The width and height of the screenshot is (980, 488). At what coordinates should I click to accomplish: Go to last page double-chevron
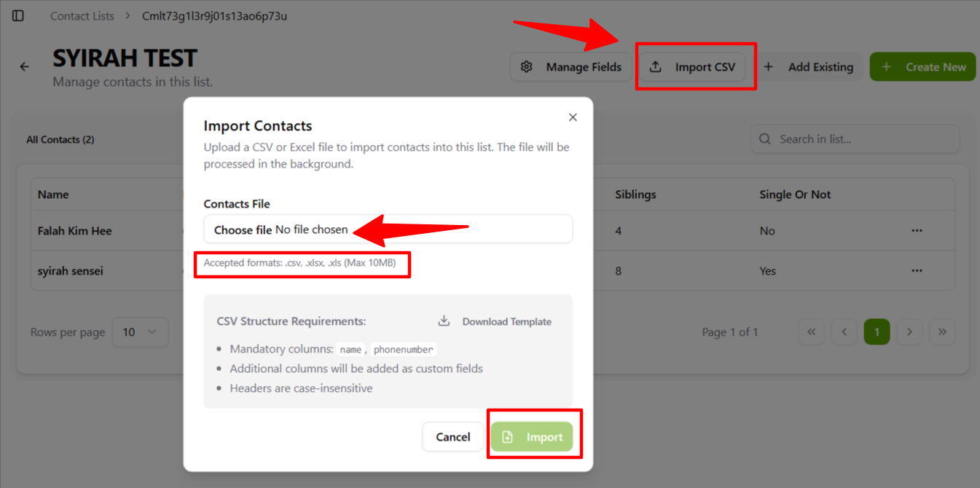point(942,332)
